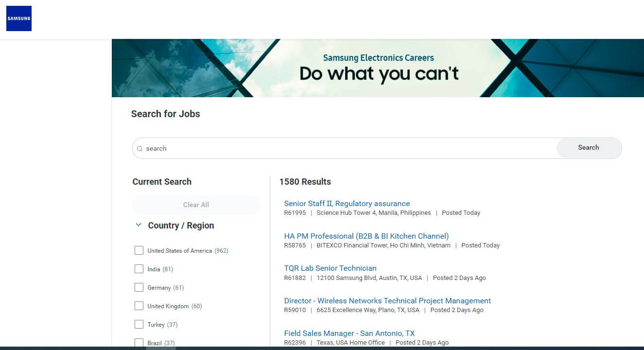Click the Samsung logo
Viewport: 644px width, 350px height.
click(18, 18)
